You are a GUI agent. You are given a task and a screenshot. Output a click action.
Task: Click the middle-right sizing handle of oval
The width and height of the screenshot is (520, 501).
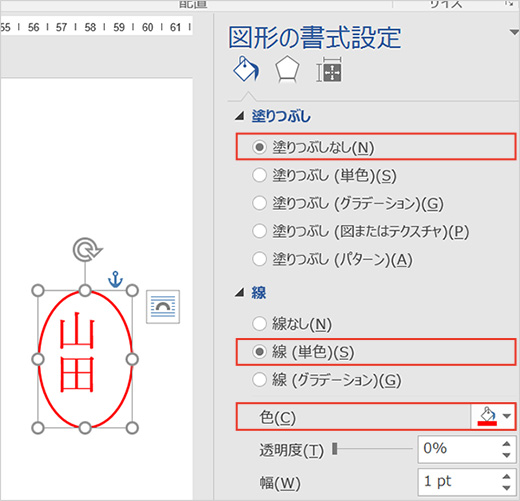(132, 359)
